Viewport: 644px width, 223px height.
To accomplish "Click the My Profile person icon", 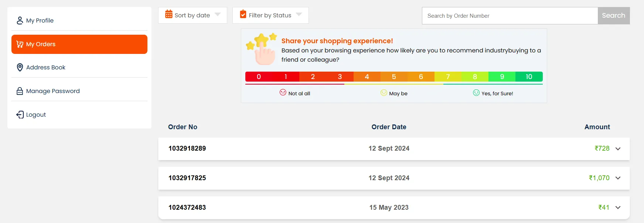I will (x=20, y=20).
